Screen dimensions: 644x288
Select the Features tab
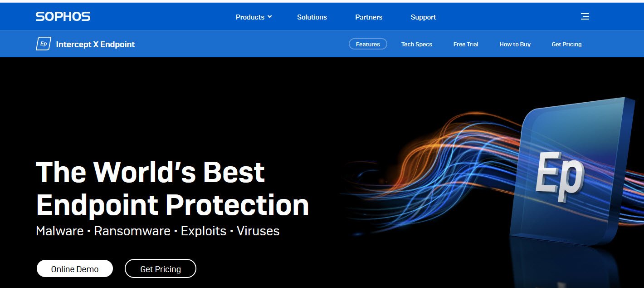pyautogui.click(x=368, y=44)
